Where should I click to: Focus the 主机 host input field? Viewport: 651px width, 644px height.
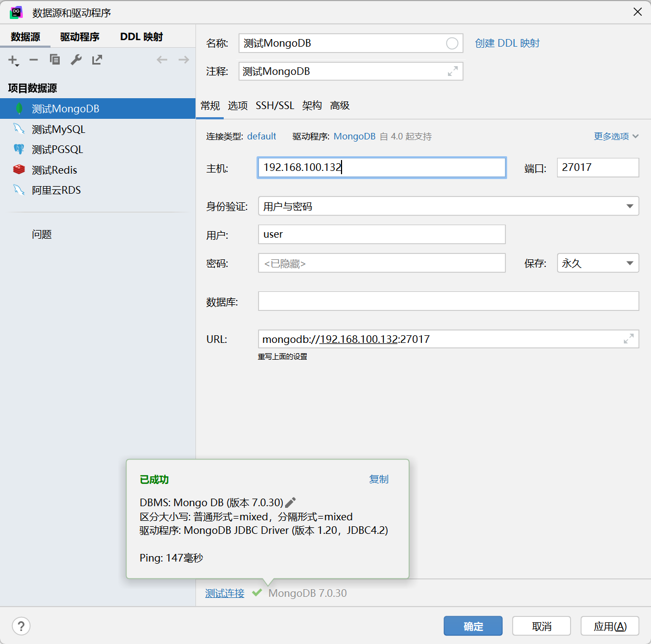click(x=382, y=167)
